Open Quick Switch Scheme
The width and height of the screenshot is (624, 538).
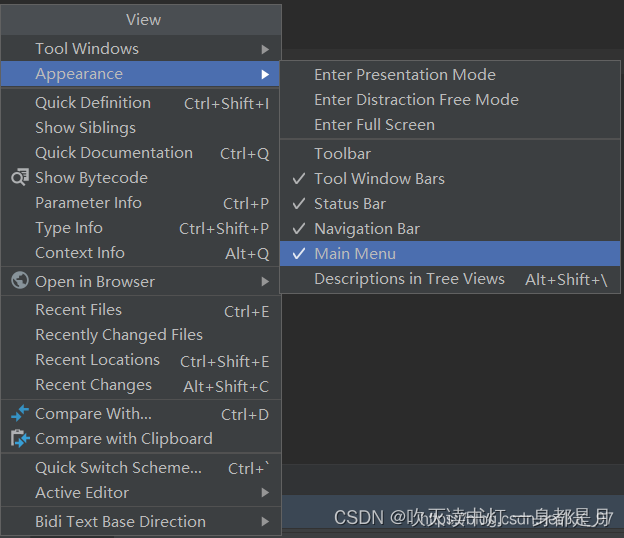tap(141, 468)
